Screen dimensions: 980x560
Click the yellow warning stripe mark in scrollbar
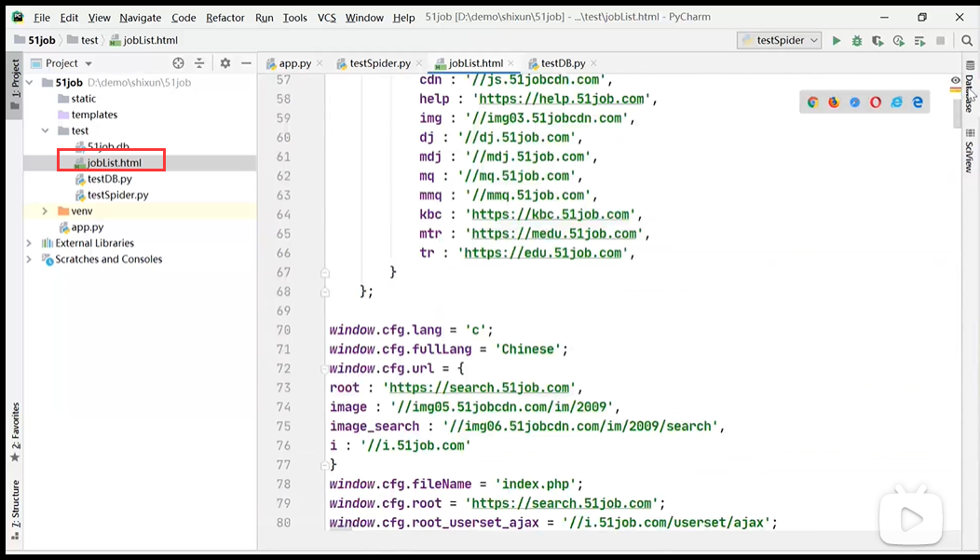coord(955,90)
